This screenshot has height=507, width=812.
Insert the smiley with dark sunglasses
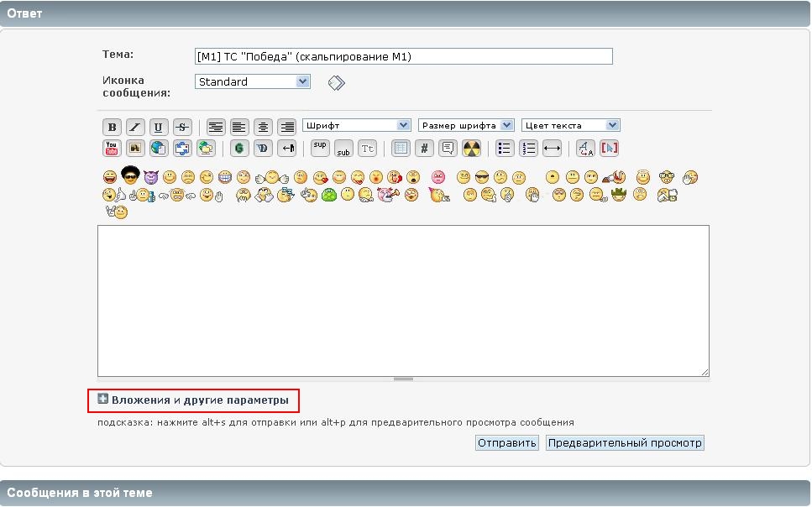click(x=482, y=178)
